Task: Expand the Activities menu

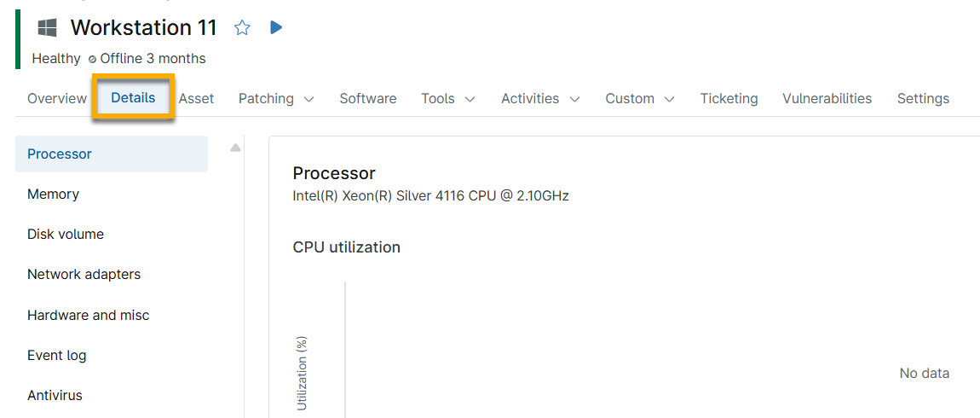Action: pyautogui.click(x=540, y=99)
